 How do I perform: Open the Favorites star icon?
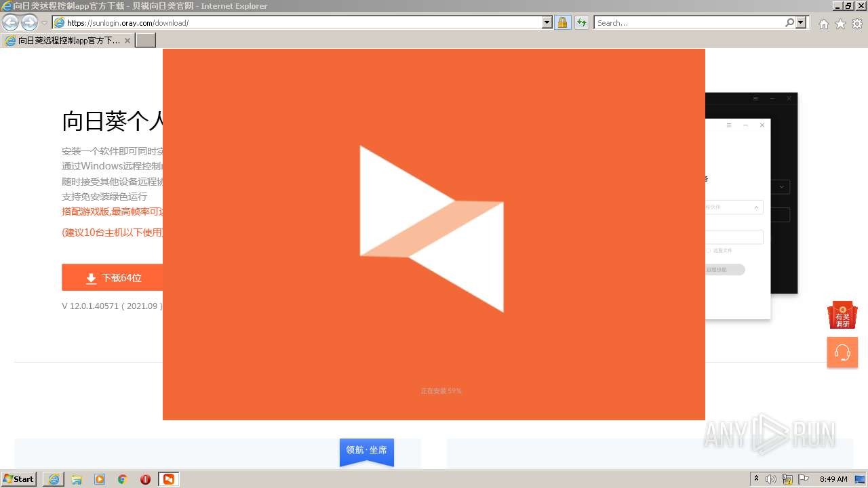[x=840, y=24]
